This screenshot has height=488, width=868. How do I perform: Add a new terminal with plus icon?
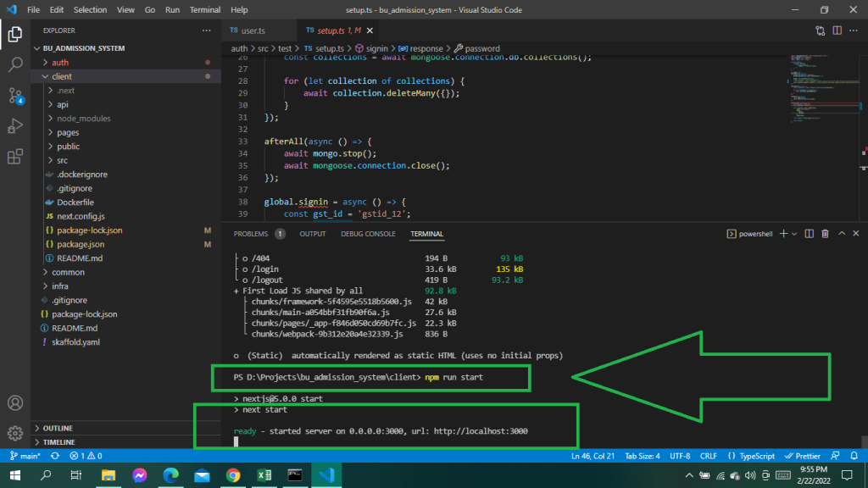pyautogui.click(x=783, y=234)
